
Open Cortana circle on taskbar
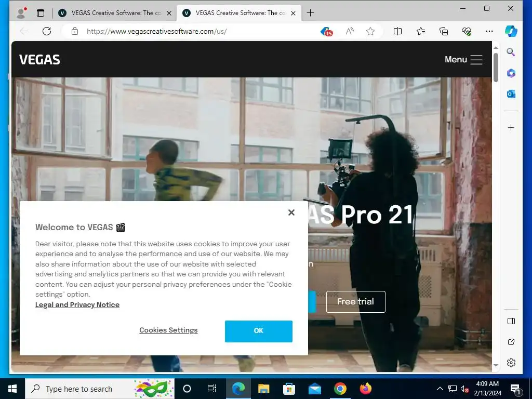pos(187,389)
